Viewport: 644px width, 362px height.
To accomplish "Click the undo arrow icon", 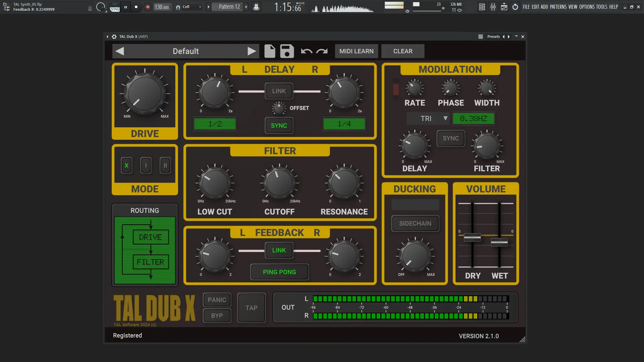I will 307,51.
